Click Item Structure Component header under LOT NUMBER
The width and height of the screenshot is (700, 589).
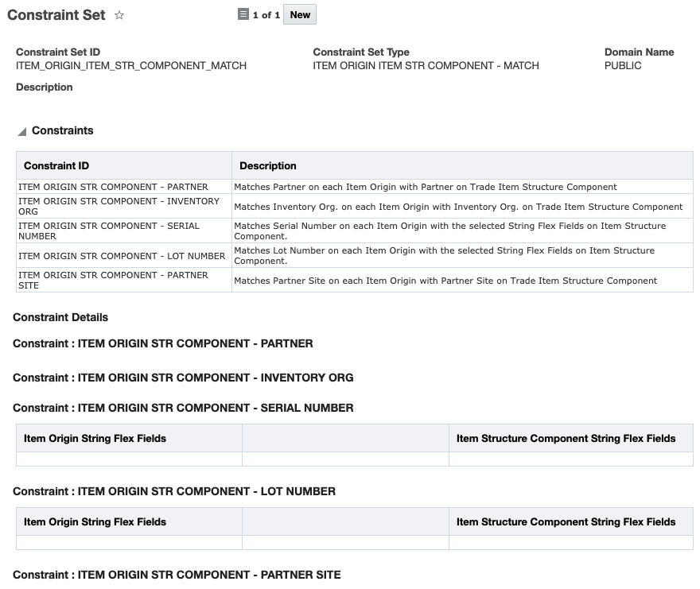coord(566,522)
